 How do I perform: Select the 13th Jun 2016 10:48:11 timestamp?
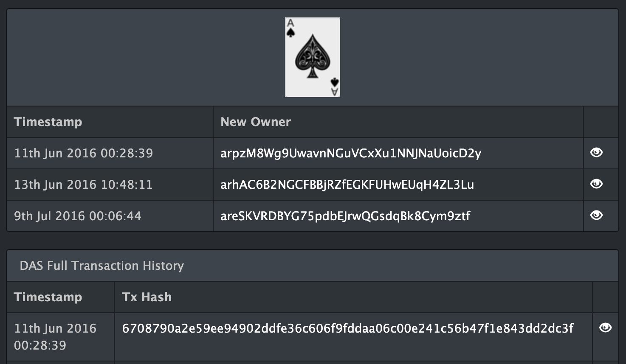coord(83,185)
